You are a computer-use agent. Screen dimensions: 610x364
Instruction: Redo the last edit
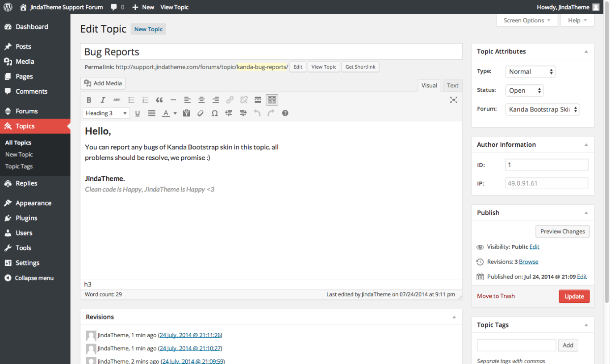[x=271, y=113]
